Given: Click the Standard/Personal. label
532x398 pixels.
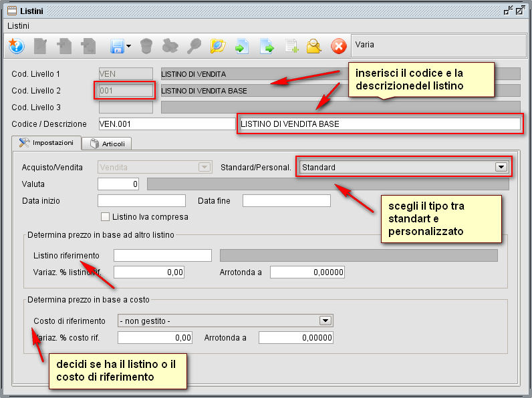Looking at the screenshot, I should pyautogui.click(x=256, y=168).
